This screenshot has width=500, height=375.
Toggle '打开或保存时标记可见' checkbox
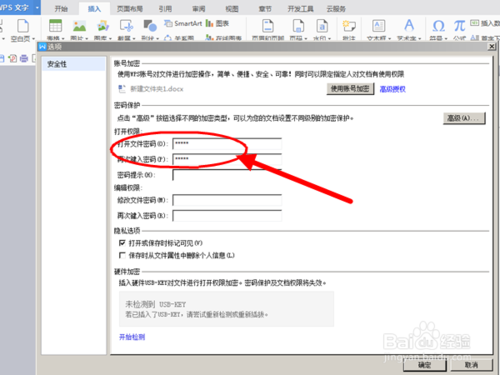point(122,243)
